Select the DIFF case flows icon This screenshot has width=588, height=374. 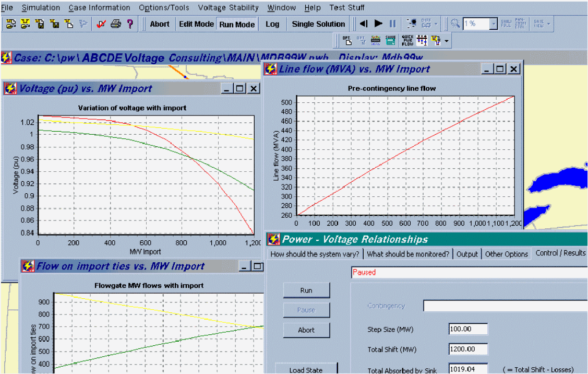pos(426,23)
